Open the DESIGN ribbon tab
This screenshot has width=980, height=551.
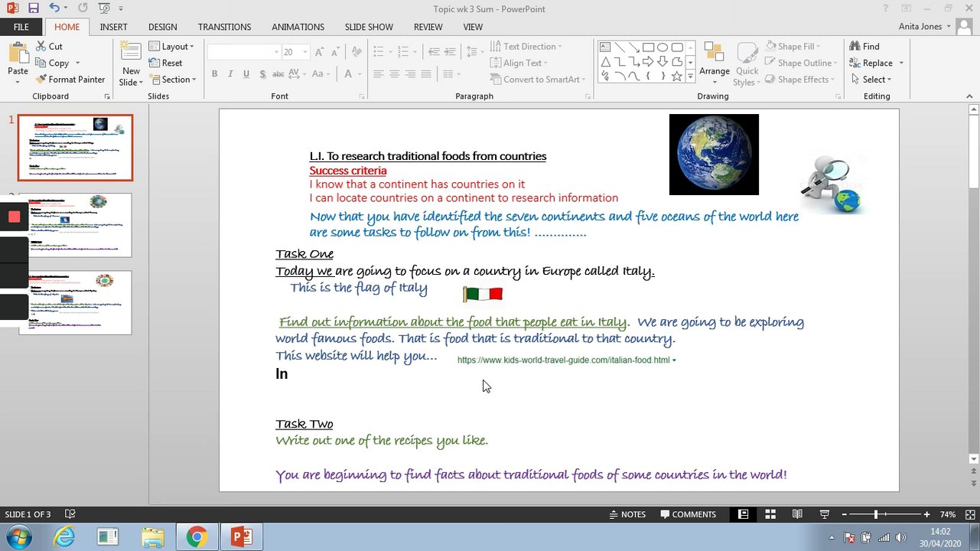tap(162, 27)
